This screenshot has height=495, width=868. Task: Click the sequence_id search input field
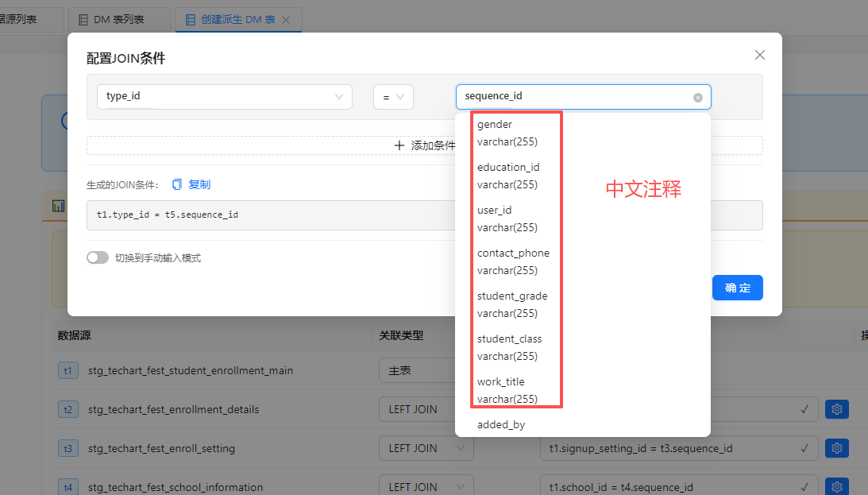coord(576,97)
